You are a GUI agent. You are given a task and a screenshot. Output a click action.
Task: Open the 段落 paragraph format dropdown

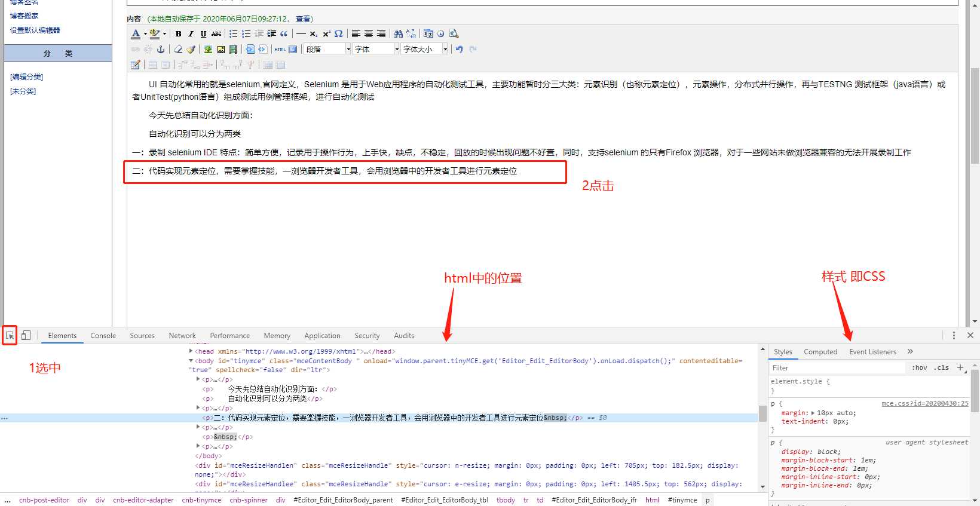[x=327, y=50]
